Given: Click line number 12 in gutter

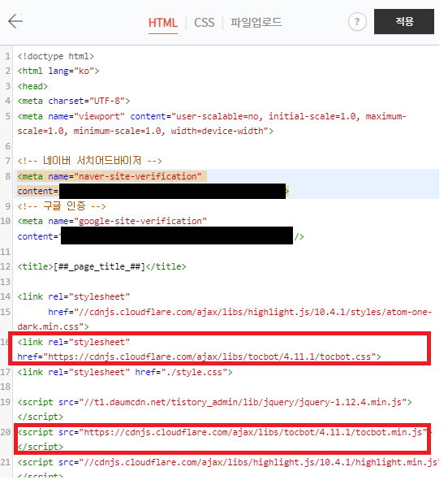Looking at the screenshot, I should click(6, 266).
